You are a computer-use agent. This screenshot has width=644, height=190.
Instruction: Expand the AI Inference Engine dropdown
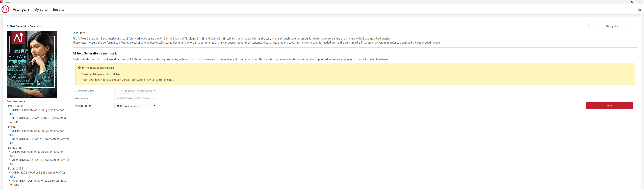[x=135, y=91]
